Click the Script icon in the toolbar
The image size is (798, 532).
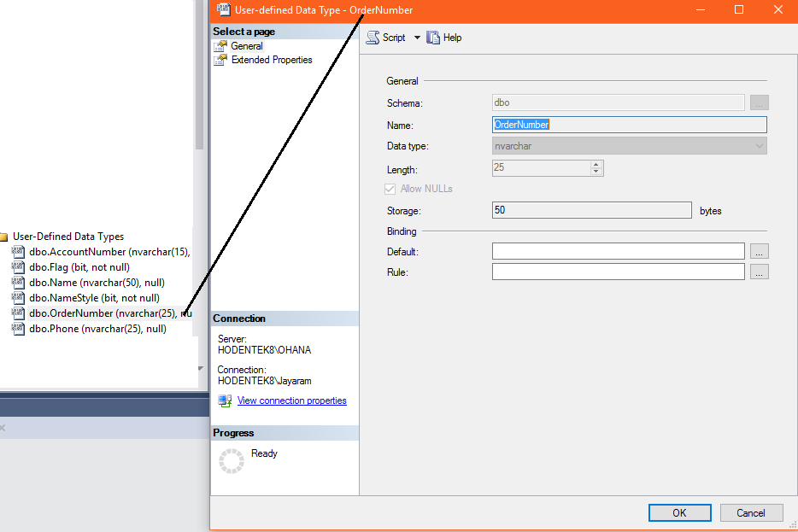[372, 37]
